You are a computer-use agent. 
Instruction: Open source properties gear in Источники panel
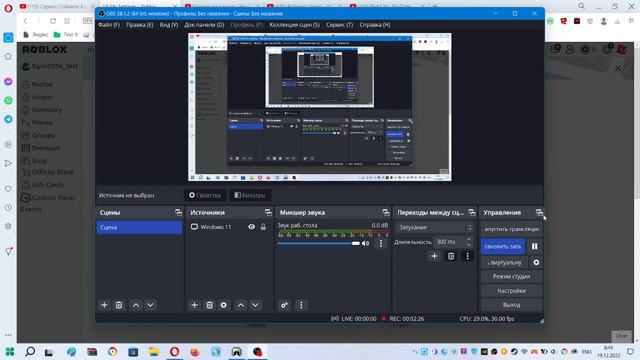(x=224, y=305)
